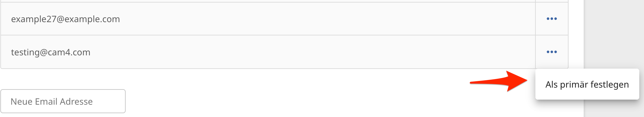Select the example27@example.com table row

284,19
